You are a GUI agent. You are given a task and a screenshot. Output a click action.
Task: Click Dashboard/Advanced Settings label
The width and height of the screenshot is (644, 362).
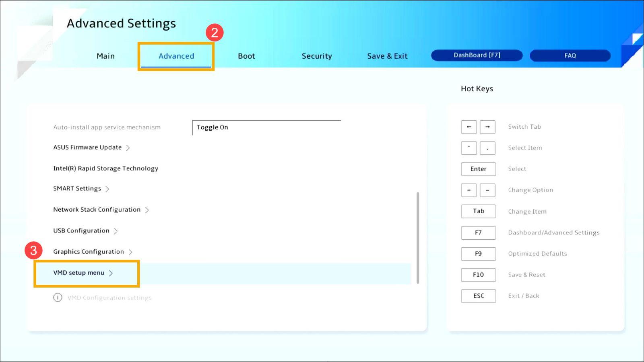coord(553,232)
